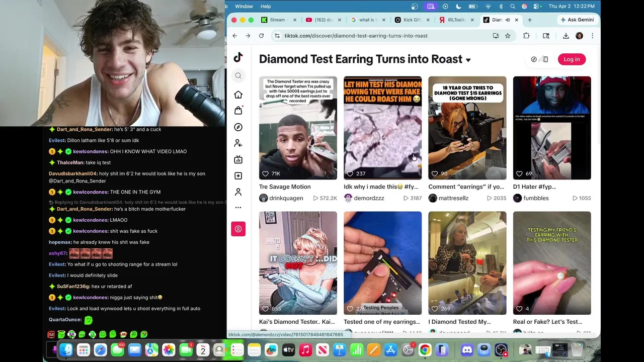Click the Chrome back arrow
The image size is (644, 362).
coord(235,36)
